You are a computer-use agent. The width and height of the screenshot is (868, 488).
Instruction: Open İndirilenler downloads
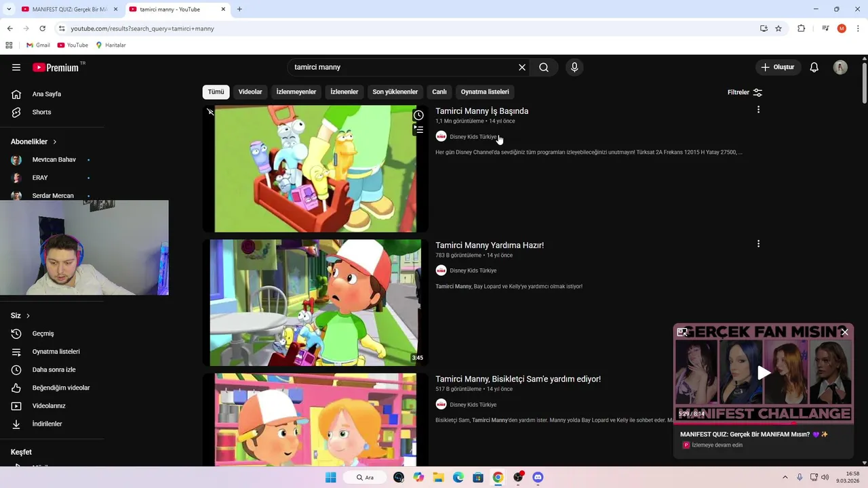pyautogui.click(x=47, y=424)
